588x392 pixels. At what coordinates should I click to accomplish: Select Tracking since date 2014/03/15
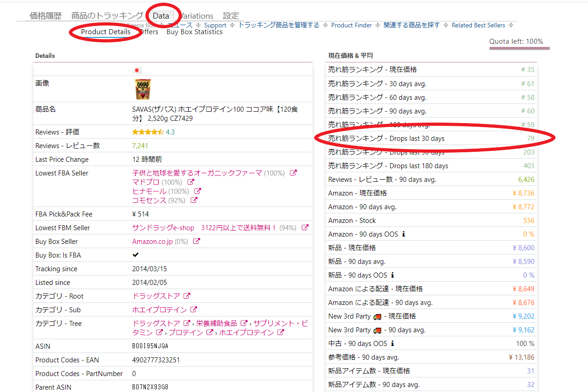[x=150, y=268]
